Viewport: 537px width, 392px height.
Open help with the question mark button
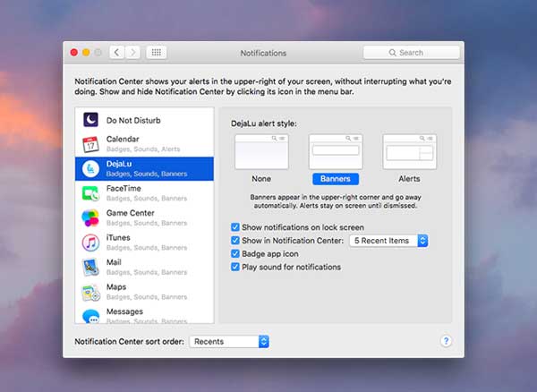[x=446, y=341]
